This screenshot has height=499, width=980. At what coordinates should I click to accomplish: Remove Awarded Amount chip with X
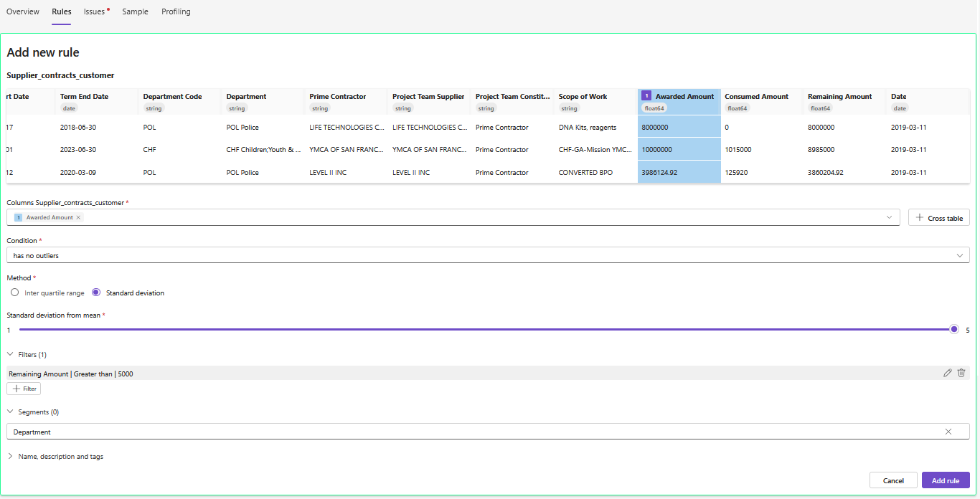click(78, 217)
